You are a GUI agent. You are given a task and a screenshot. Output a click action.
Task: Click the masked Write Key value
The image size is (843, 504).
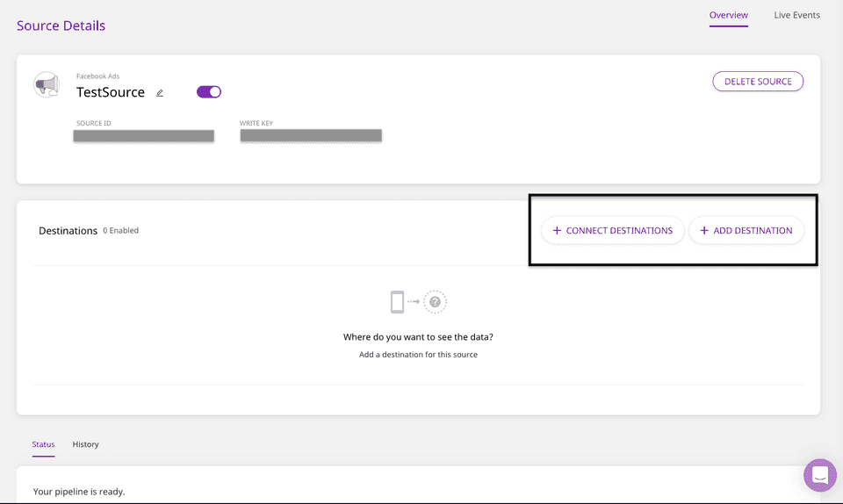tap(311, 136)
